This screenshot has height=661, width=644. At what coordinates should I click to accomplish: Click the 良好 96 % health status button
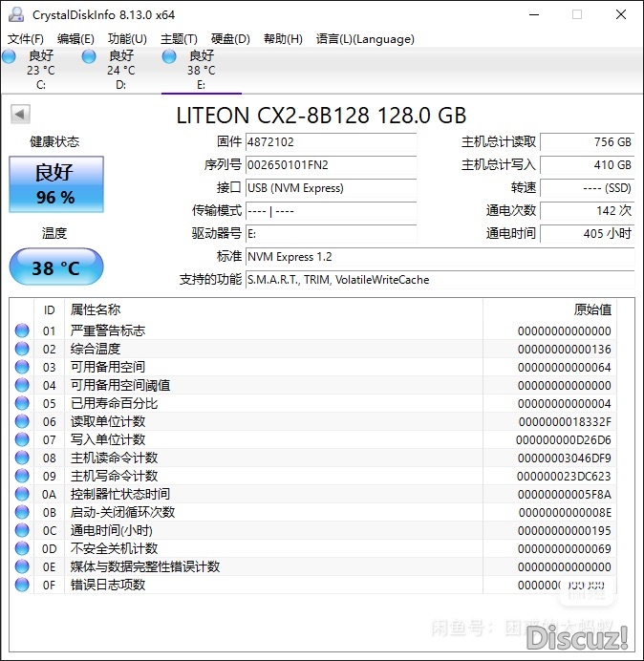[55, 185]
